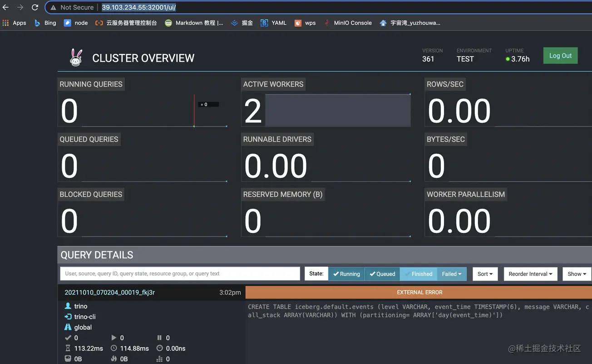Click the flame peak memory icon

pos(114,359)
